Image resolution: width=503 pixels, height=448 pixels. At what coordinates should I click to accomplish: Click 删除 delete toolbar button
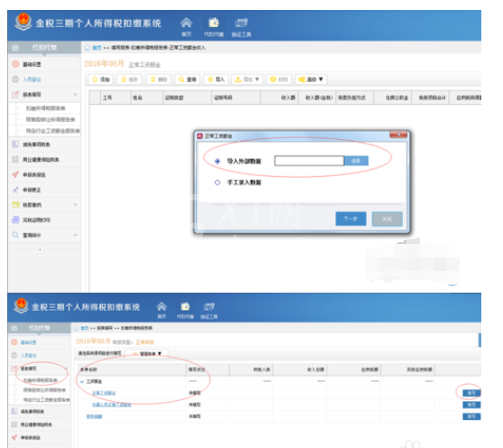159,79
